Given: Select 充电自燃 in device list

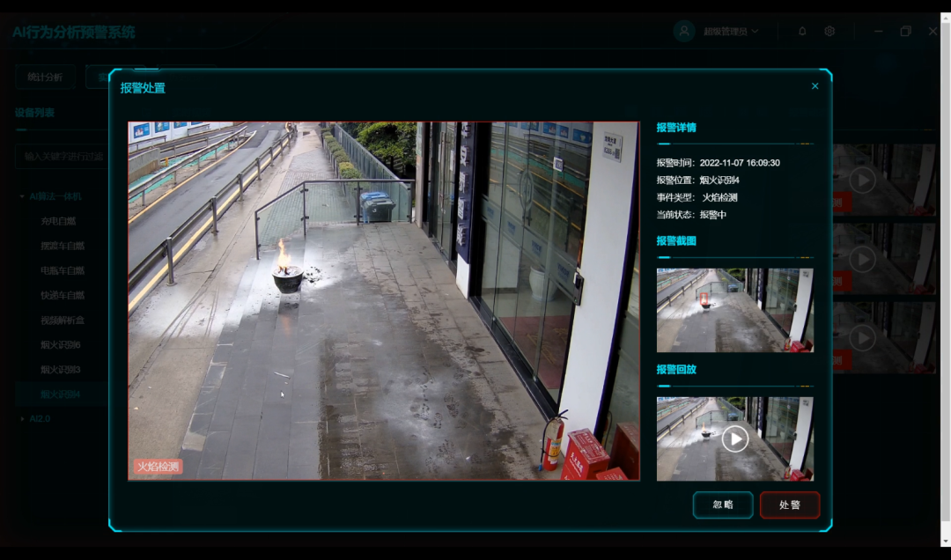Looking at the screenshot, I should tap(58, 221).
